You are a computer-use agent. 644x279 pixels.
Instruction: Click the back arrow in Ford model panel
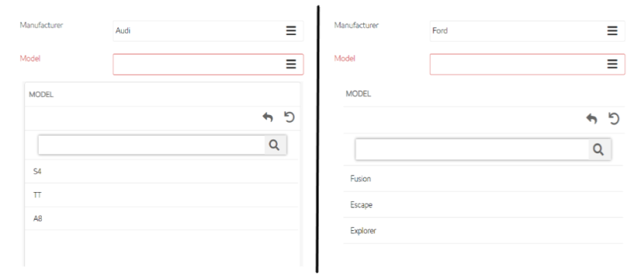point(591,119)
